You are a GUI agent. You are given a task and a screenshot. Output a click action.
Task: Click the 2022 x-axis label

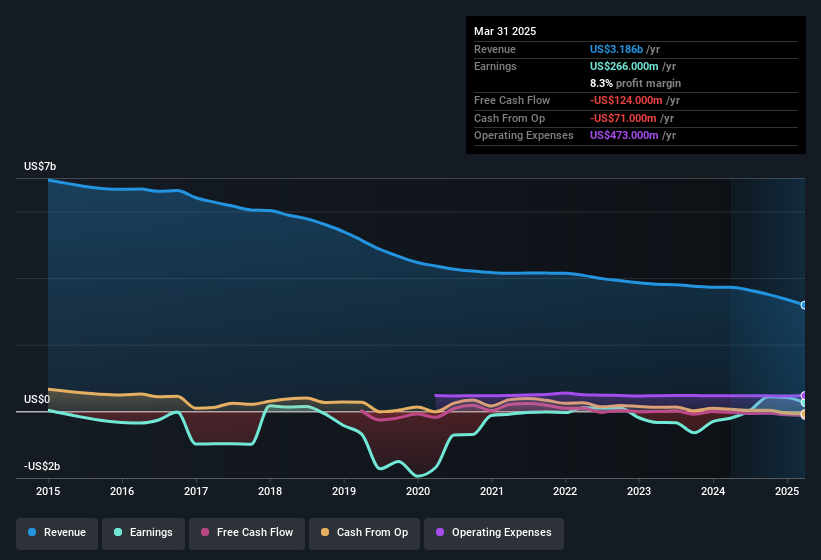click(565, 491)
